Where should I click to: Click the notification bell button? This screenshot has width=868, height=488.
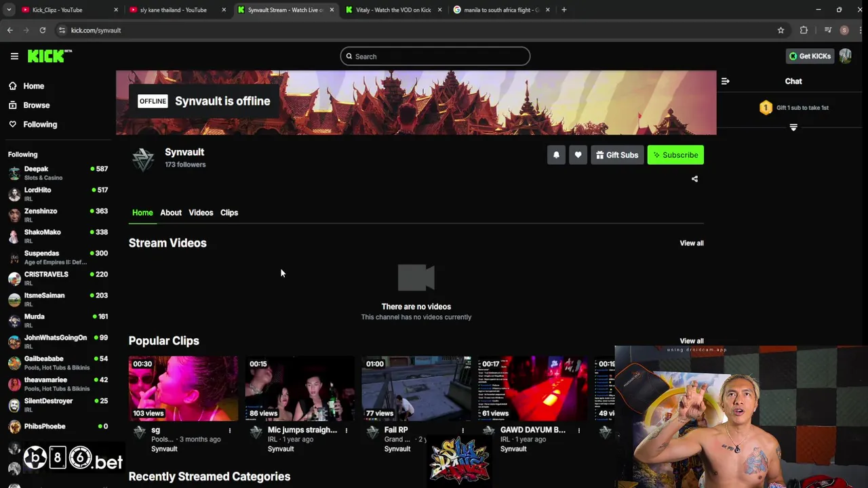point(556,155)
